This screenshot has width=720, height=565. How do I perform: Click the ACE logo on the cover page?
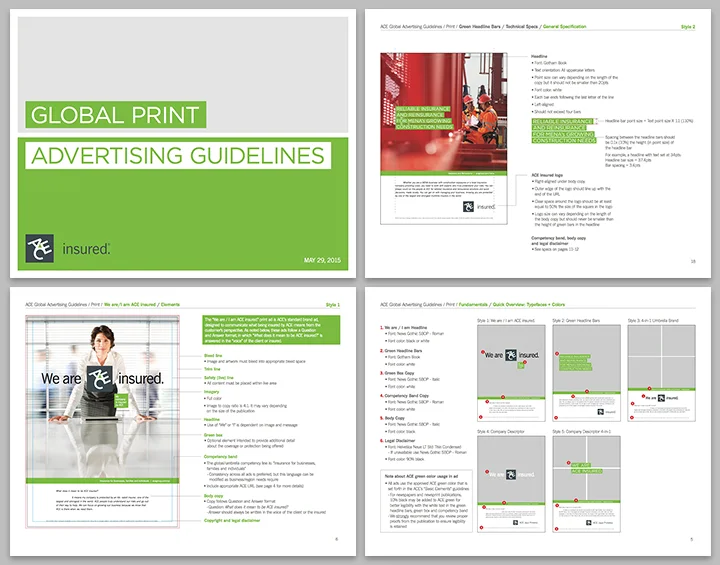tap(39, 249)
